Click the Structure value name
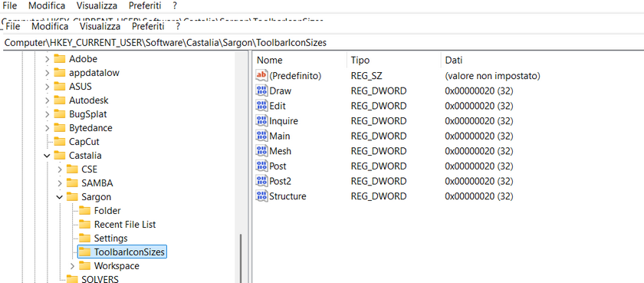This screenshot has width=644, height=283. point(287,196)
